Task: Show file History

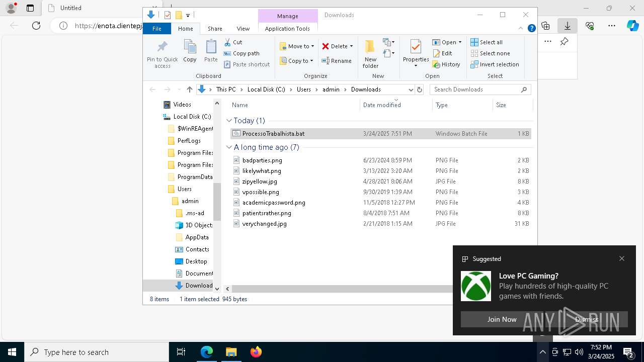Action: click(x=446, y=64)
